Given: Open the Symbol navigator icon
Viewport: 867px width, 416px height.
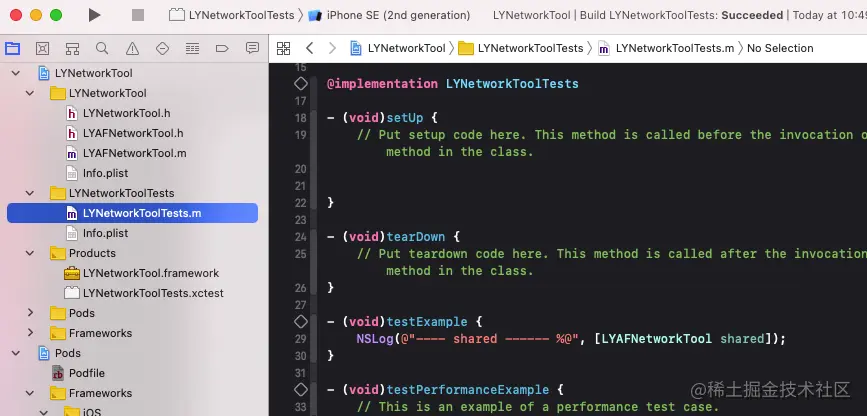Looking at the screenshot, I should (72, 48).
